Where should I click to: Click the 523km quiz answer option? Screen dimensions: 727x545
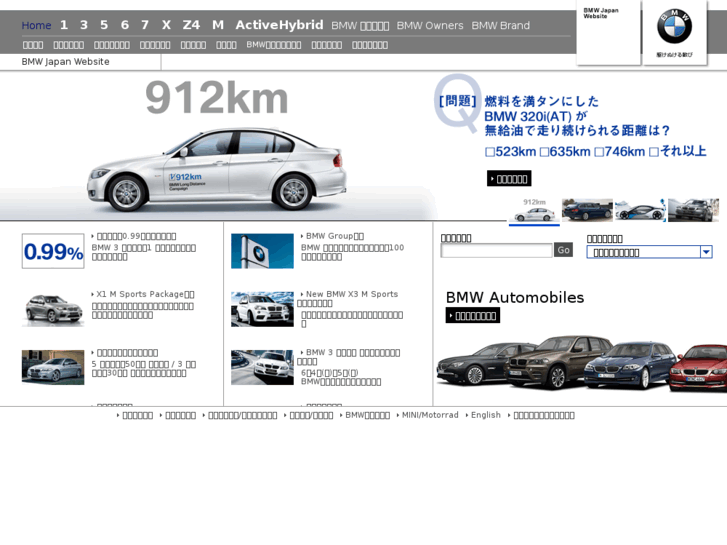point(511,152)
